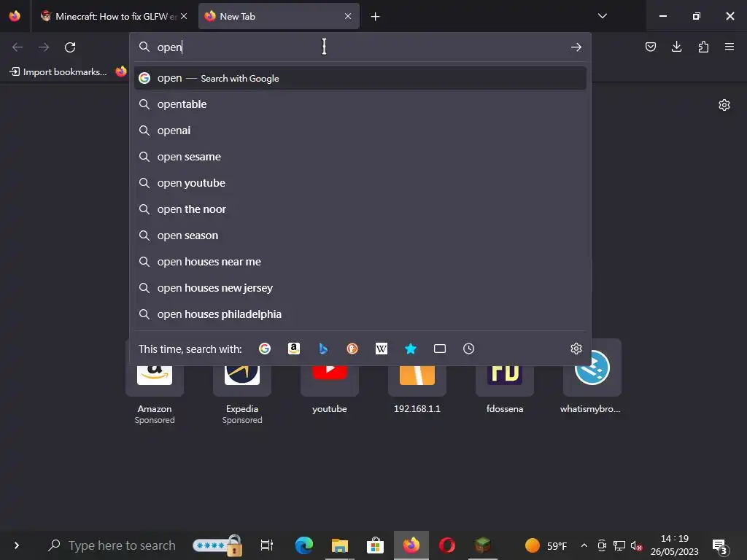Reload the current page
Image resolution: width=747 pixels, height=560 pixels.
tap(70, 47)
